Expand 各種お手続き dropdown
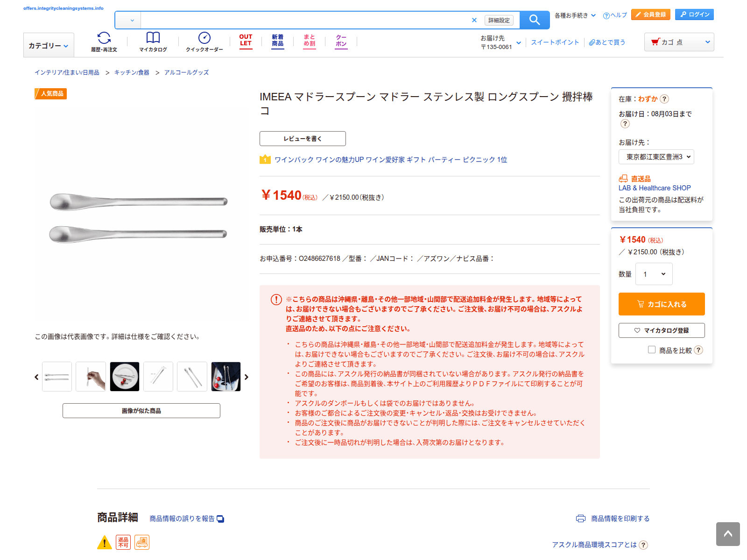The height and width of the screenshot is (560, 747). coord(575,15)
